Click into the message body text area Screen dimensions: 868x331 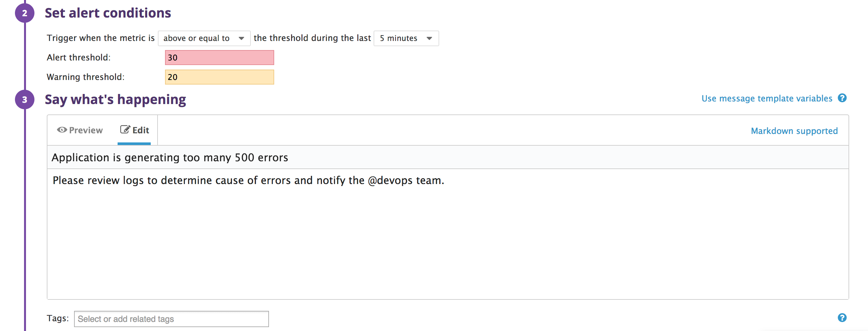[447, 236]
